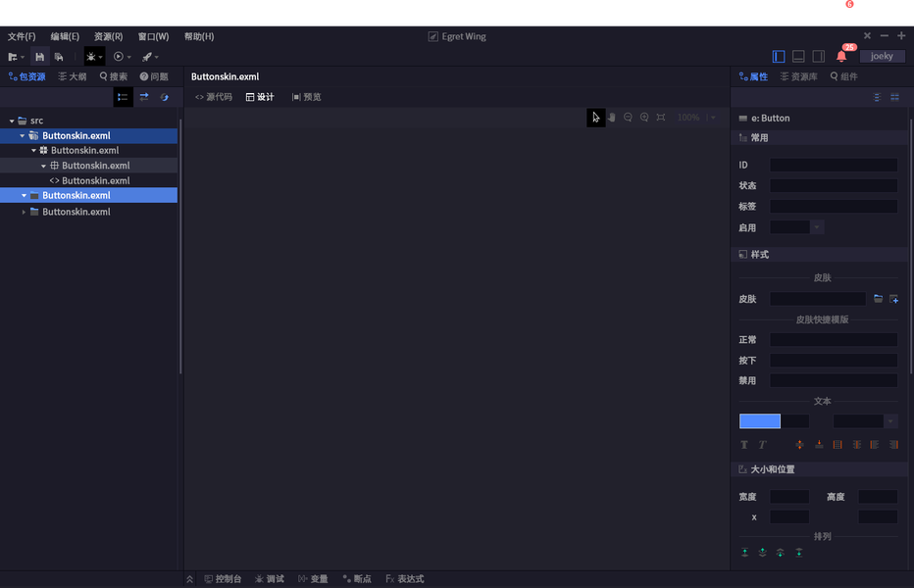Screen dimensions: 914x588
Task: Collapse the src folder
Action: coord(12,121)
